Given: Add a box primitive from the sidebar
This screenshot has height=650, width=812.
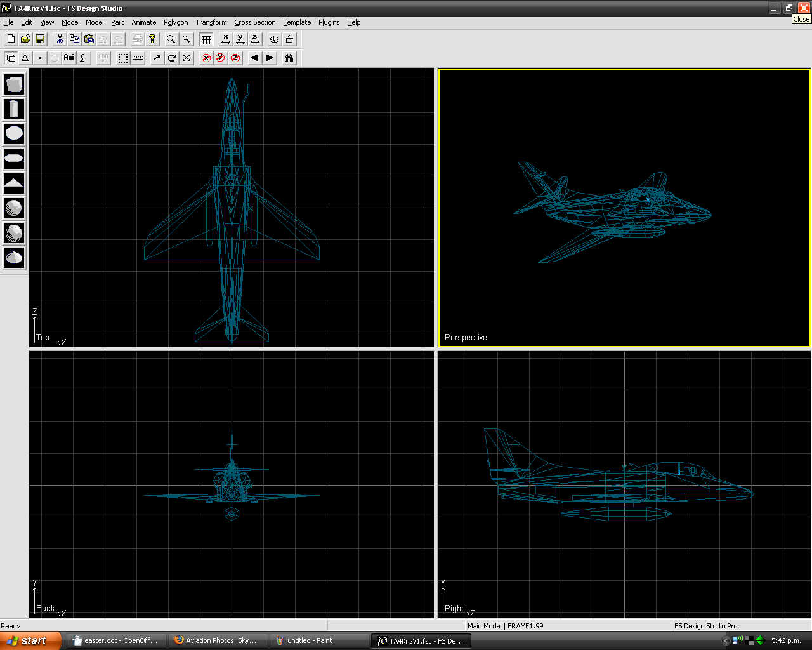Looking at the screenshot, I should (14, 84).
